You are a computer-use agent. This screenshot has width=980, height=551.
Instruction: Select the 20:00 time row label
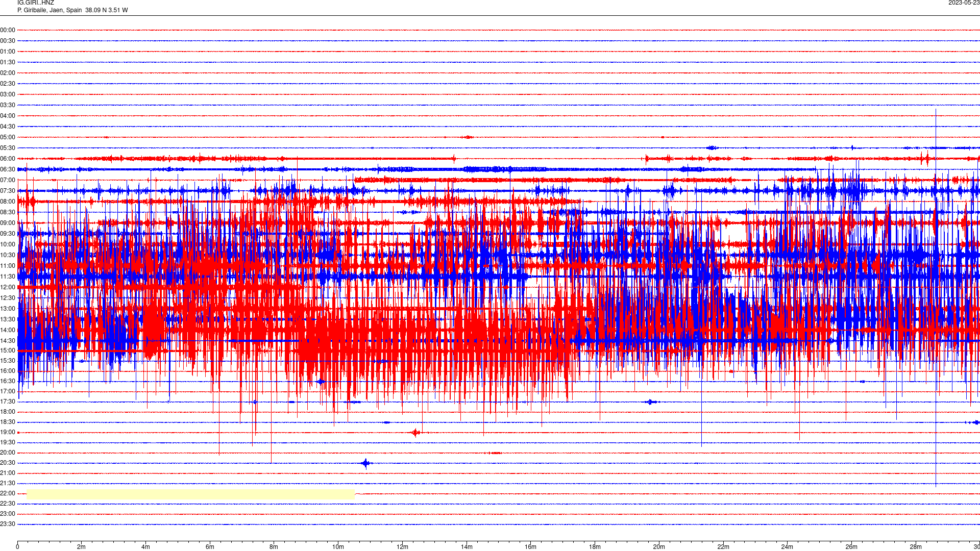pyautogui.click(x=8, y=453)
